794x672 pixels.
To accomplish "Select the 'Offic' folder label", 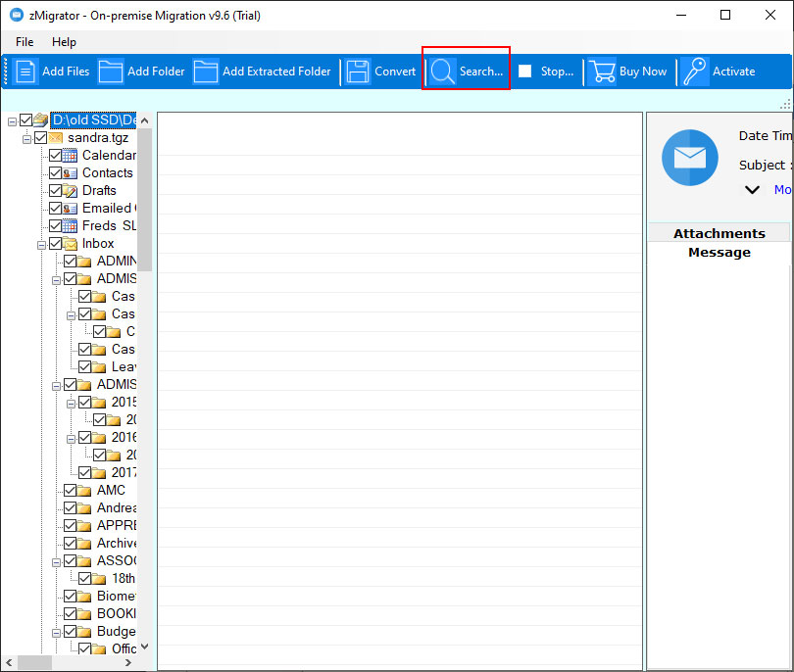I will 124,648.
